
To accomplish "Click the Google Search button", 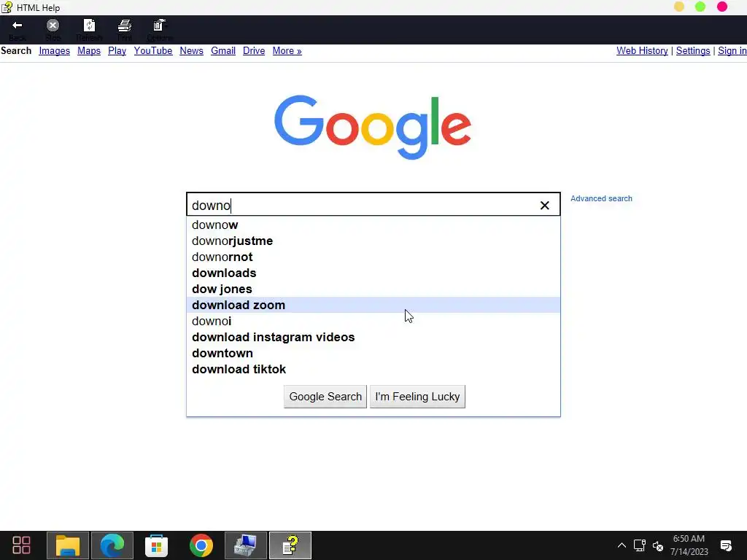I will tap(325, 397).
